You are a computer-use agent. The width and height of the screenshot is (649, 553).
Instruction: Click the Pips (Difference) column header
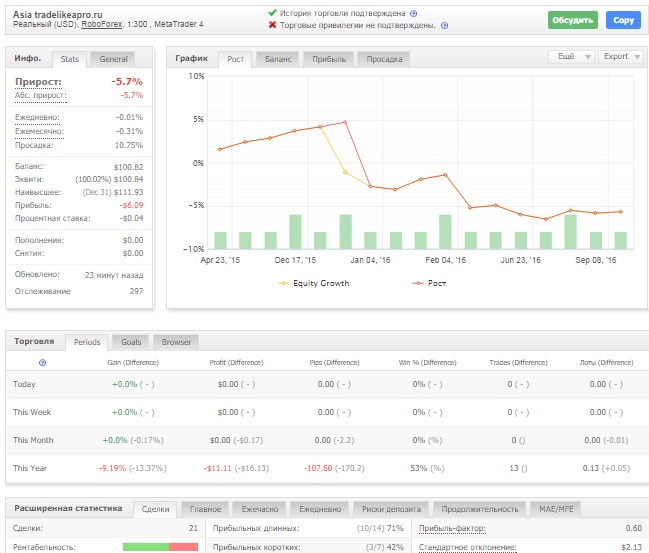point(334,363)
